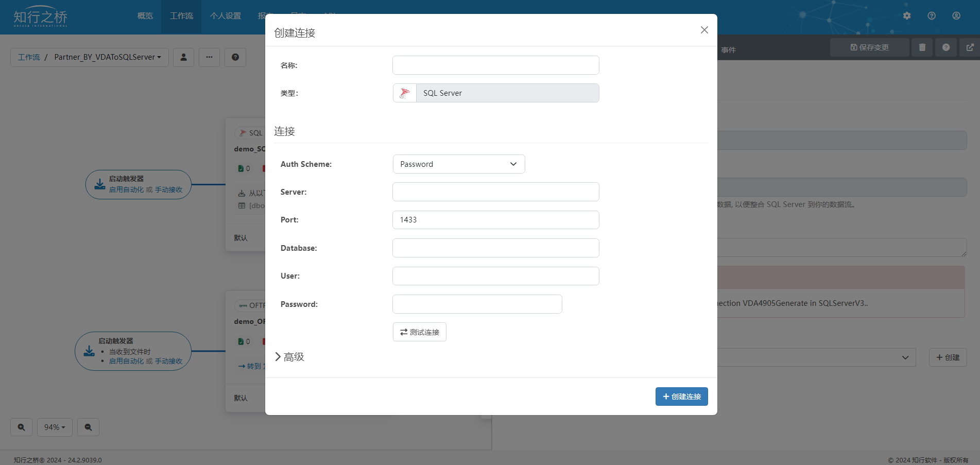The height and width of the screenshot is (465, 980).
Task: Click the green 0 counter on SQL card
Action: (x=244, y=168)
